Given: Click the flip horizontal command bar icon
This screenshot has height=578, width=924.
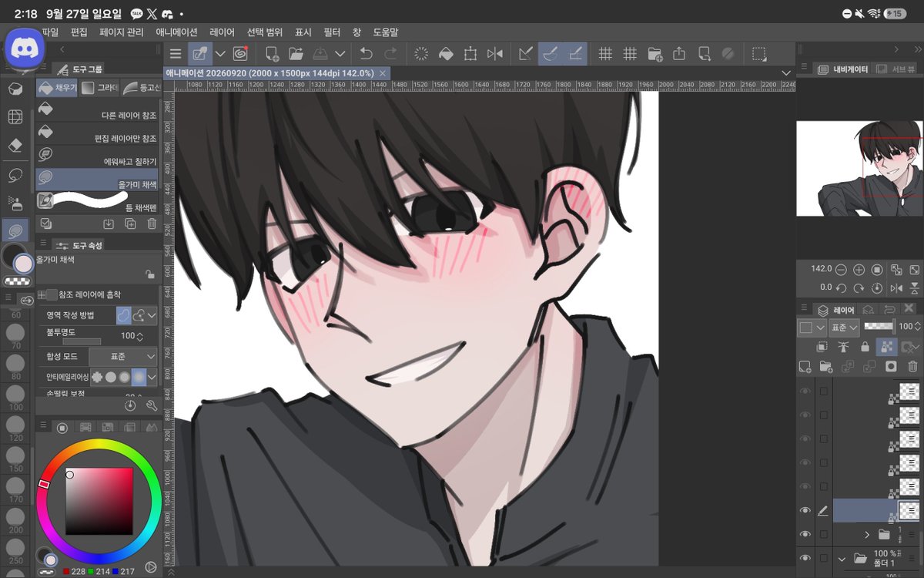Looking at the screenshot, I should (x=495, y=54).
